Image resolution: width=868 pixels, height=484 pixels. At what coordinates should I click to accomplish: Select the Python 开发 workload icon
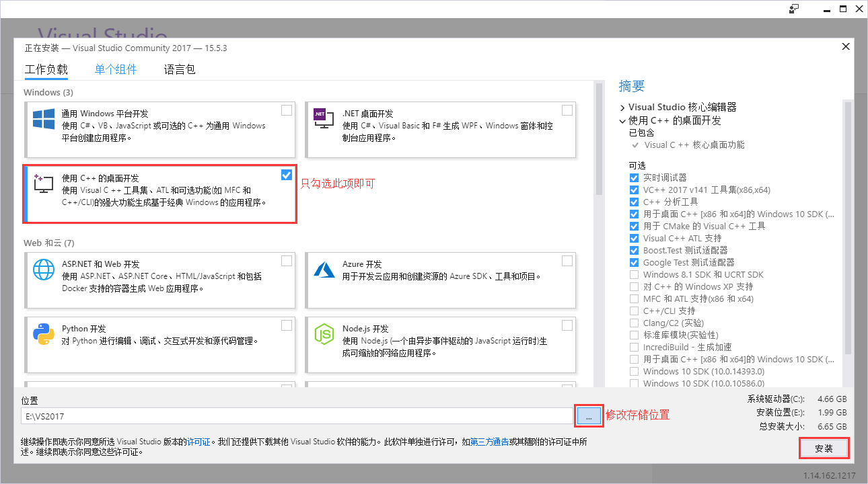coord(43,334)
